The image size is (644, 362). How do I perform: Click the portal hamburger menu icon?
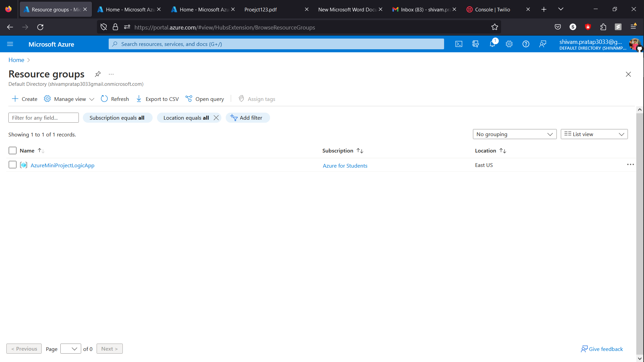coord(10,44)
